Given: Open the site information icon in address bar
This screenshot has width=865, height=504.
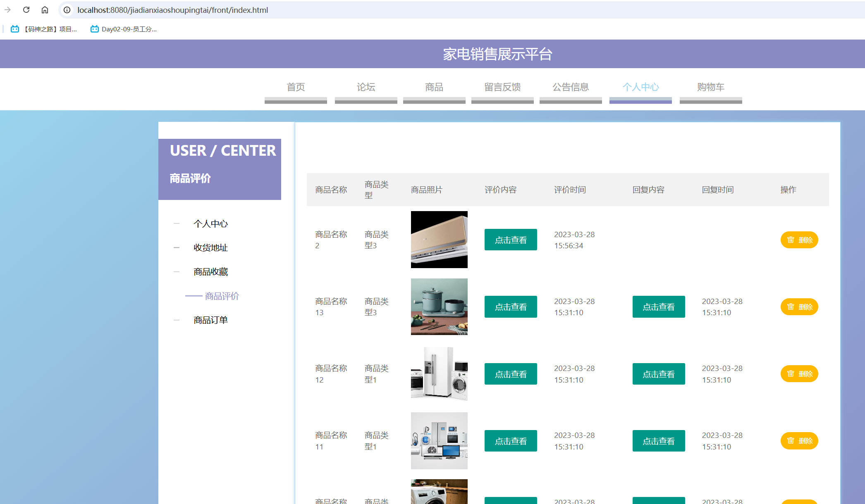Looking at the screenshot, I should coord(67,10).
